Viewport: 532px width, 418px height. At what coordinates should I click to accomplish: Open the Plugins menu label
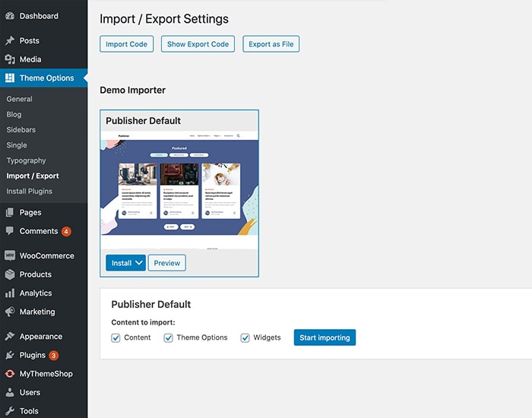click(32, 355)
